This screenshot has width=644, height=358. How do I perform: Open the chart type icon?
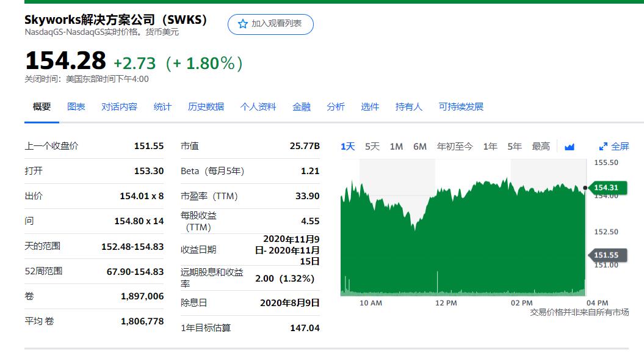click(x=570, y=147)
